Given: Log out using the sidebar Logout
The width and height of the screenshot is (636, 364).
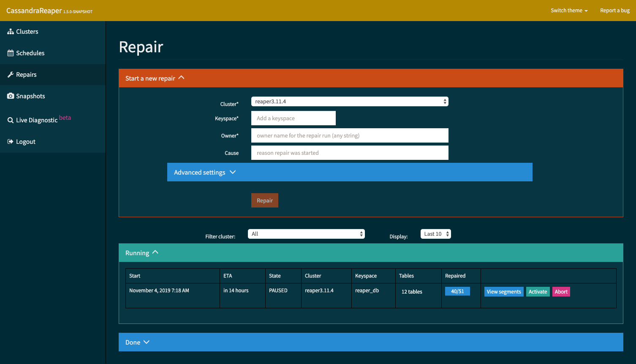Looking at the screenshot, I should (x=53, y=142).
